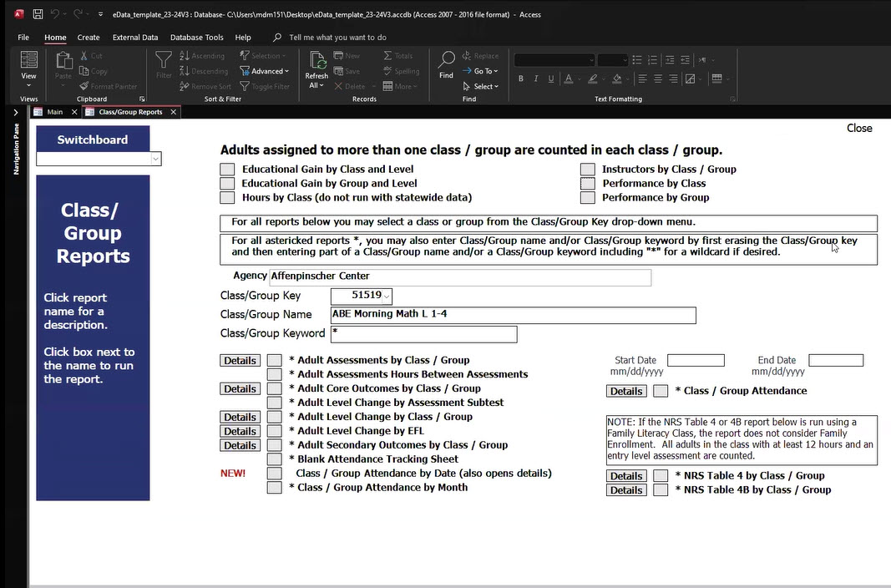The image size is (891, 588).
Task: Check Performance by Group box
Action: tap(588, 198)
